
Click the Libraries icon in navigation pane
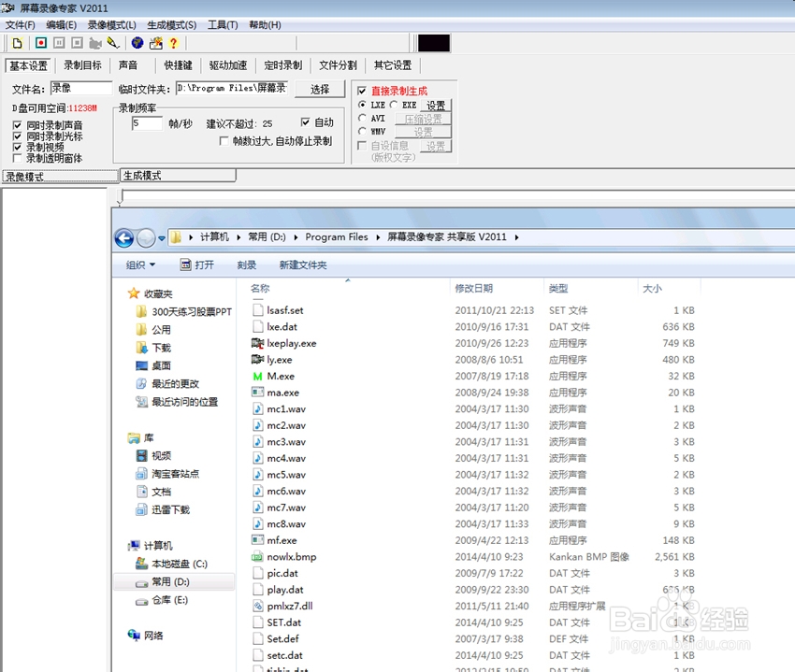134,437
